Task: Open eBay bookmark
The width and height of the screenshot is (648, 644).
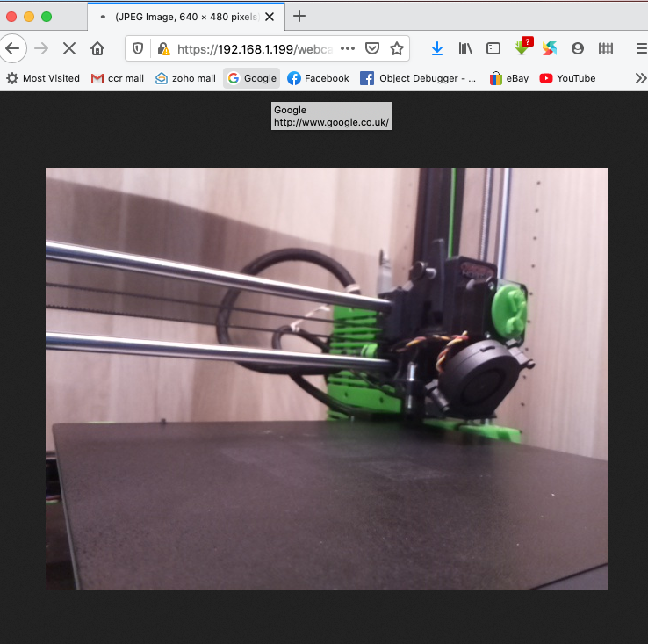Action: (509, 78)
